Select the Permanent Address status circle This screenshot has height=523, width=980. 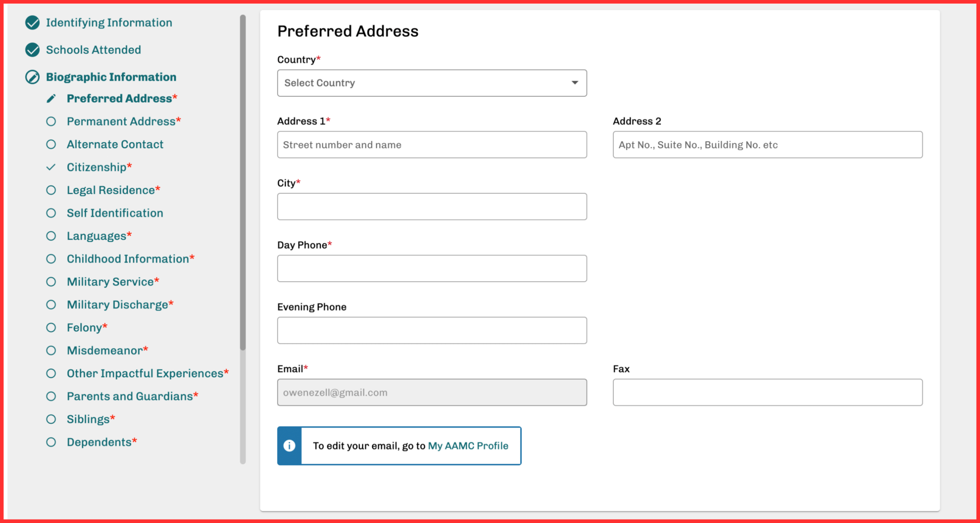51,121
